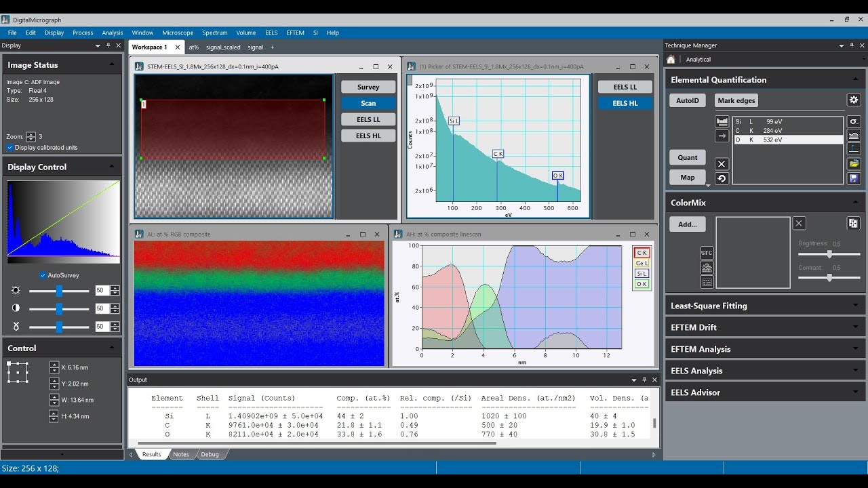Toggle Si L legend entry in linescan
This screenshot has width=868, height=488.
[x=642, y=273]
